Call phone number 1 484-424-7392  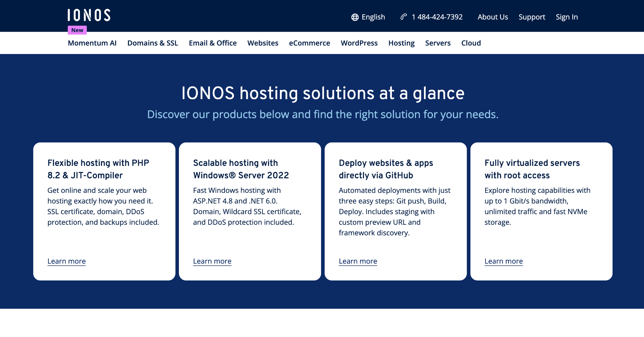(x=437, y=17)
